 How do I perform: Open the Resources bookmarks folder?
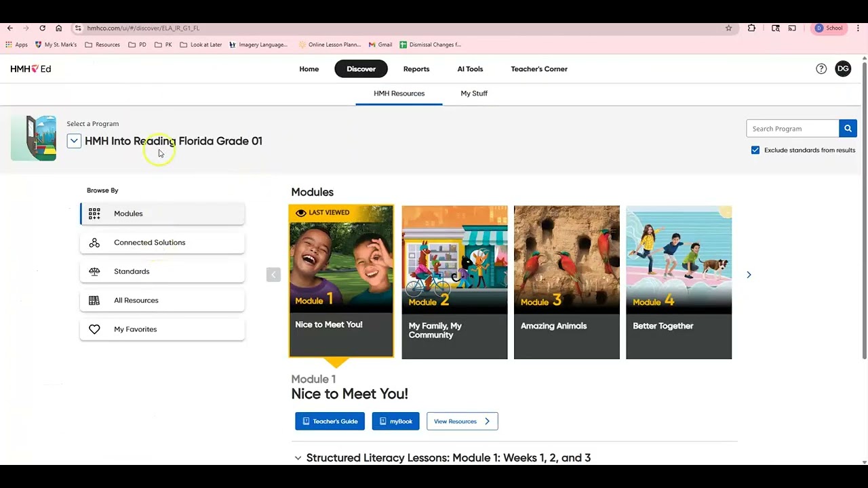(102, 45)
